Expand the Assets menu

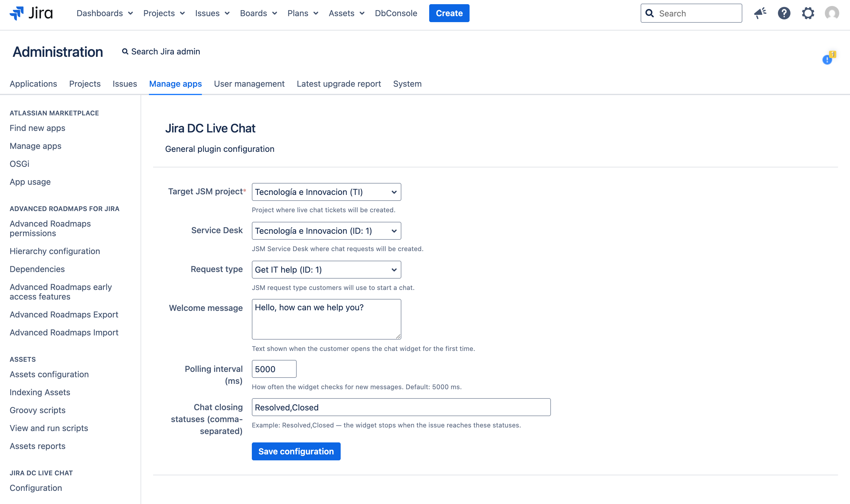(x=347, y=13)
